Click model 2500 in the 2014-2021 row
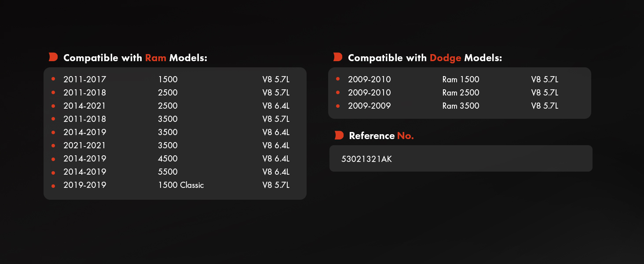Screen dimensions: 644x264 (168, 106)
